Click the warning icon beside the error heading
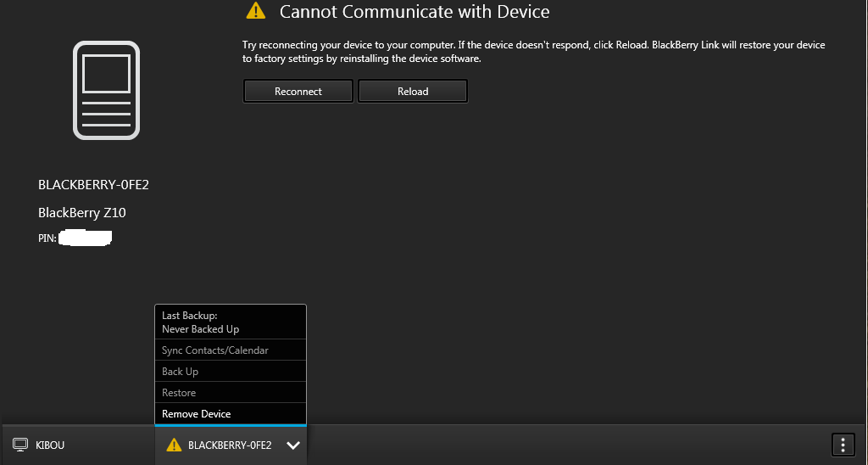The width and height of the screenshot is (868, 465). [x=255, y=11]
